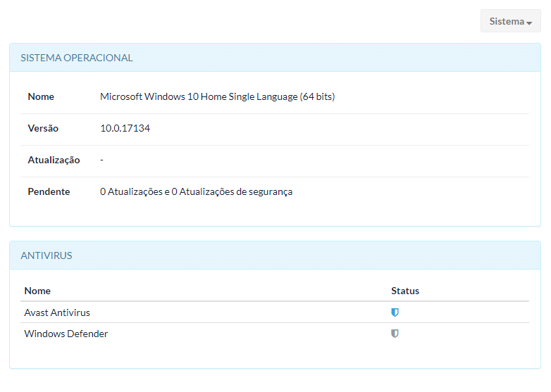Screen dimensions: 551x392
Task: Click the Nome label in operating system panel
Action: (x=41, y=96)
